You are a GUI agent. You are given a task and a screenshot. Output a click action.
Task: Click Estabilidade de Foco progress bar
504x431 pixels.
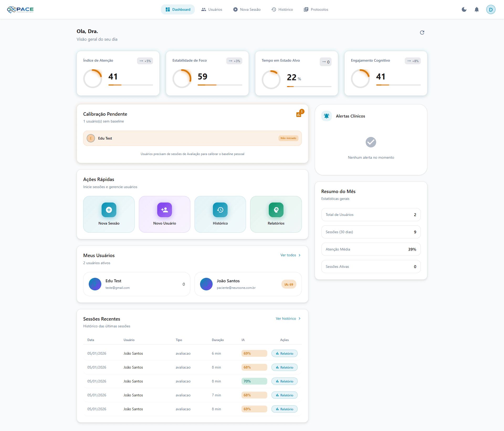pos(220,85)
